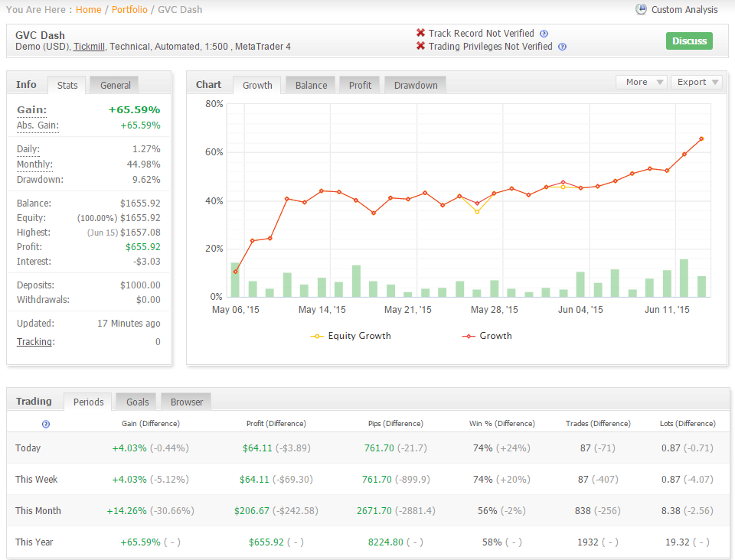Image resolution: width=735 pixels, height=560 pixels.
Task: Click the last growth data point on chart
Action: [x=702, y=139]
